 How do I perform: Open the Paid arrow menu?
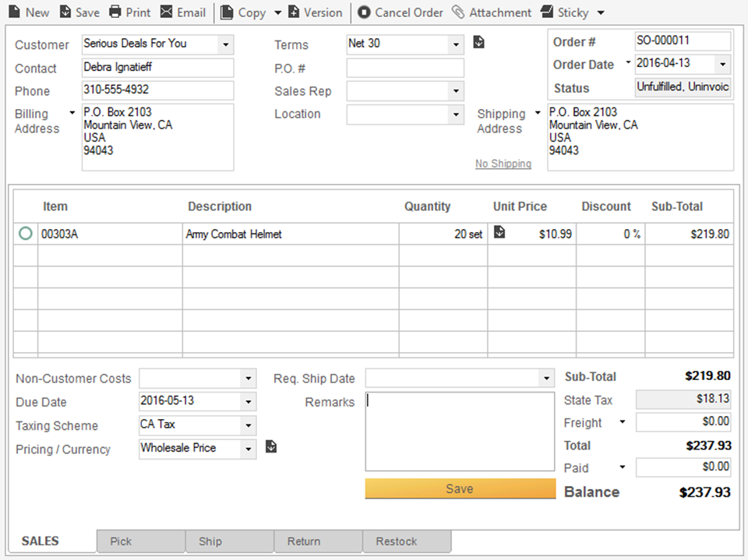tap(622, 467)
